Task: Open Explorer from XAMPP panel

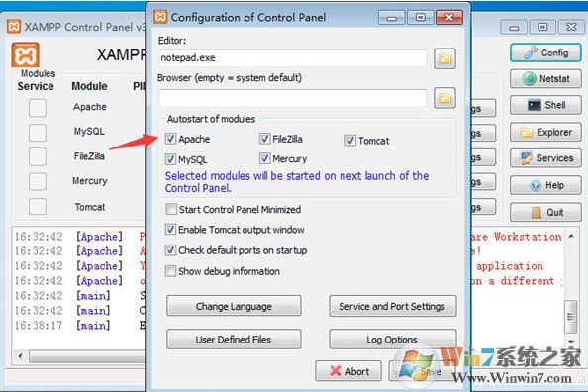Action: [545, 132]
